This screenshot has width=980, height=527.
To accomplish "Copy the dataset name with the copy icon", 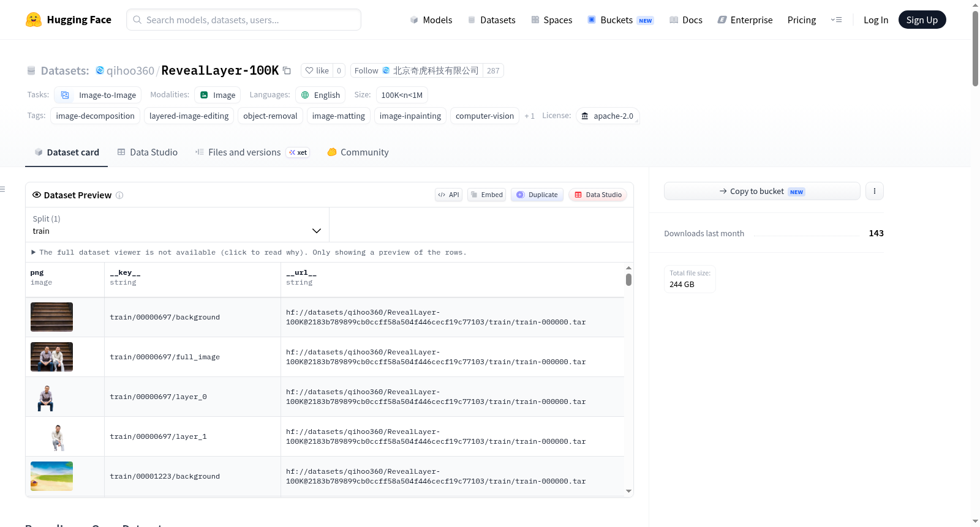I will [x=287, y=70].
